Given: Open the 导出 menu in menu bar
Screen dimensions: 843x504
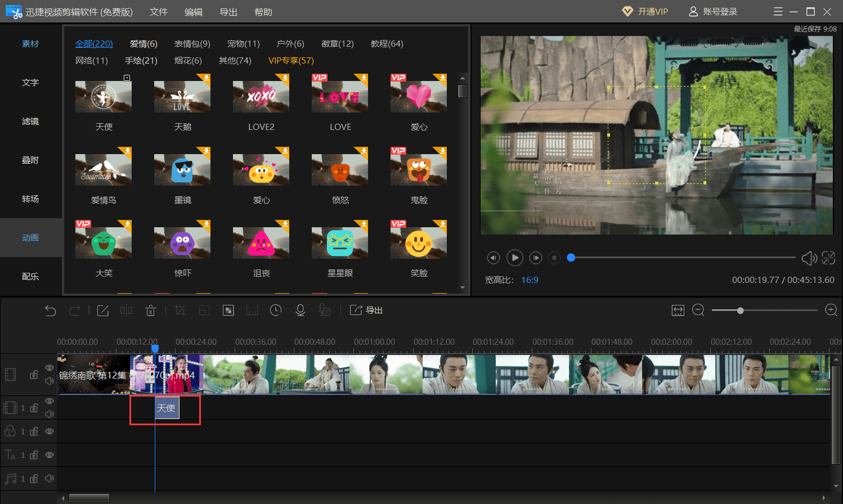Looking at the screenshot, I should [x=228, y=12].
